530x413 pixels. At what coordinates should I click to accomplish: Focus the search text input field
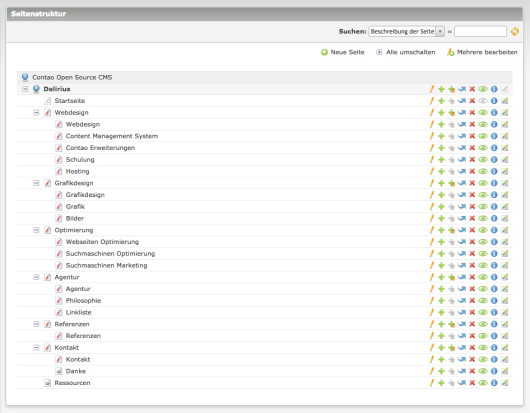point(480,31)
